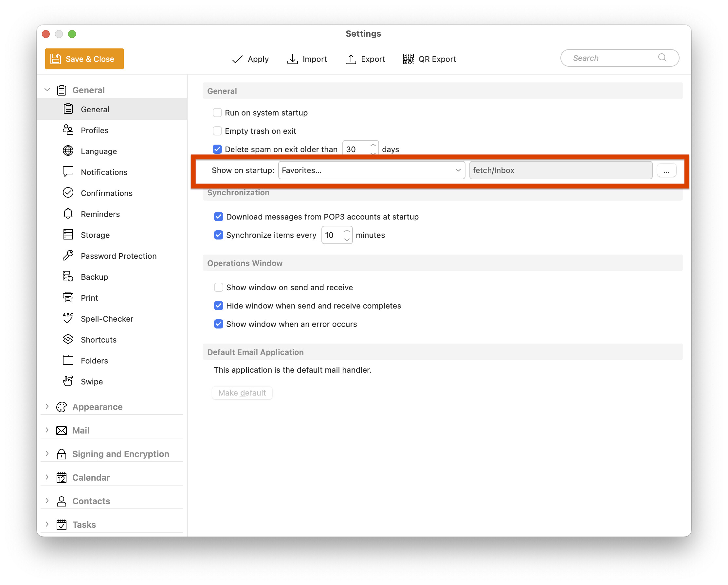728x585 pixels.
Task: Click the Apply button label
Action: pos(258,59)
